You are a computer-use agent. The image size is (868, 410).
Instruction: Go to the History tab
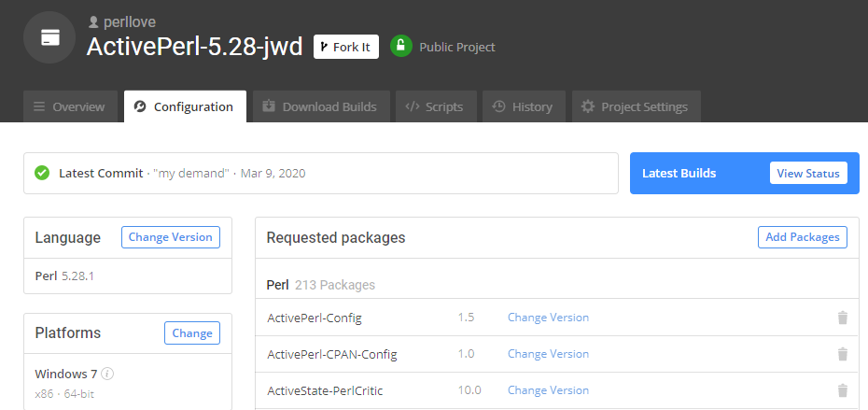[523, 106]
